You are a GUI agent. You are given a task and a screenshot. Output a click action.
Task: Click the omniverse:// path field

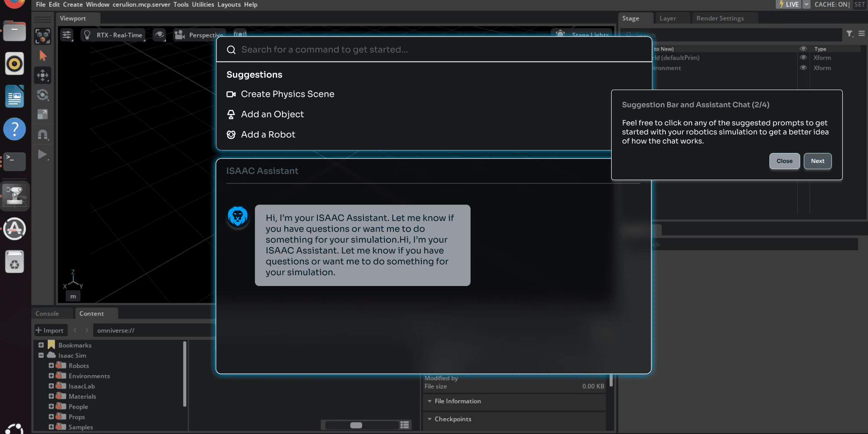[x=154, y=330]
